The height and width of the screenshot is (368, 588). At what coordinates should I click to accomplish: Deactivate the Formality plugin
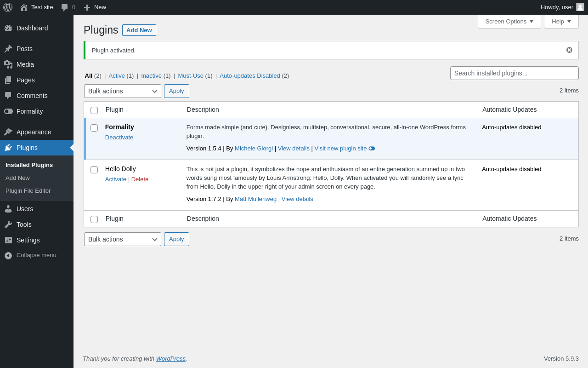coord(119,138)
